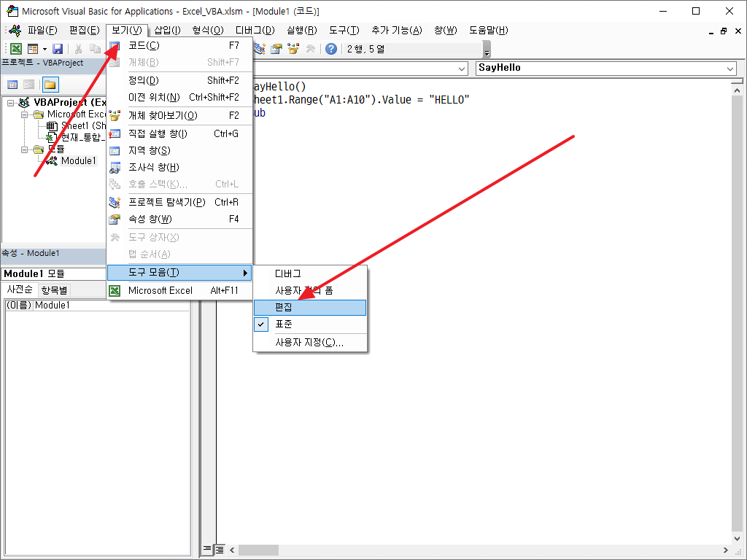This screenshot has height=560, width=747.
Task: Switch to Full Module View at code pane bottom
Action: tap(219, 550)
